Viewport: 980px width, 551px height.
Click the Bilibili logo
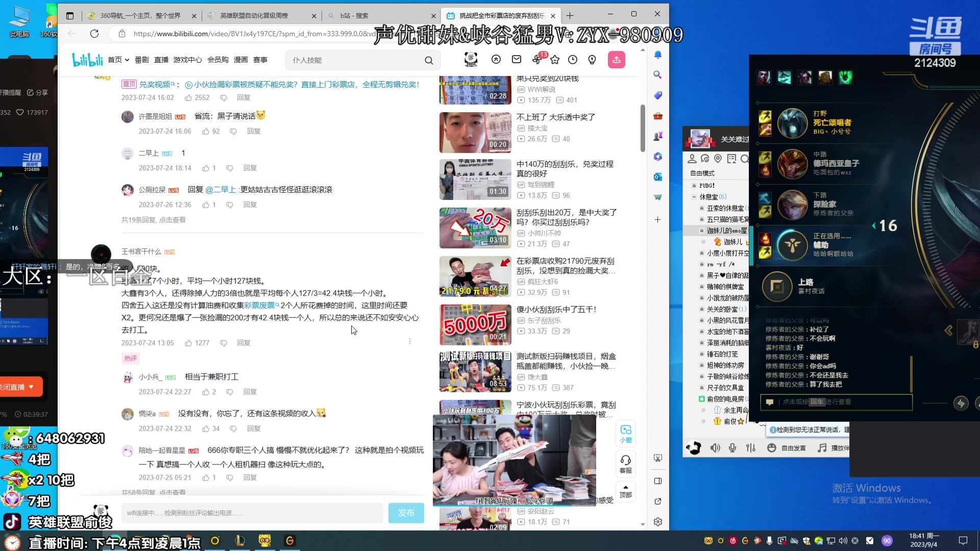[87, 60]
